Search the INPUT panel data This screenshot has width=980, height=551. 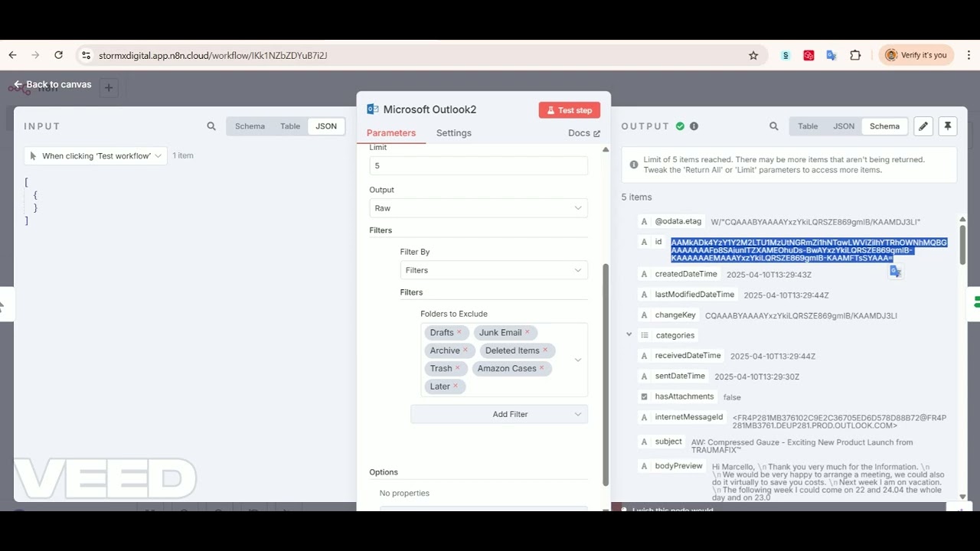(x=211, y=126)
